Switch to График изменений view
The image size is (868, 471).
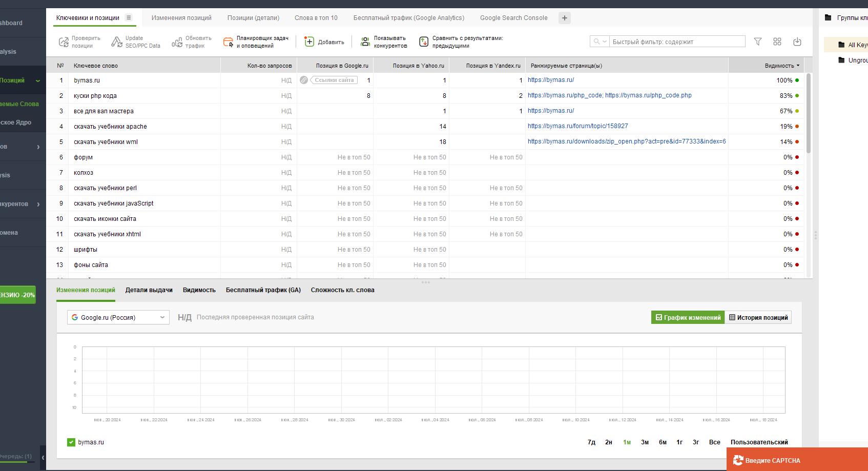688,318
